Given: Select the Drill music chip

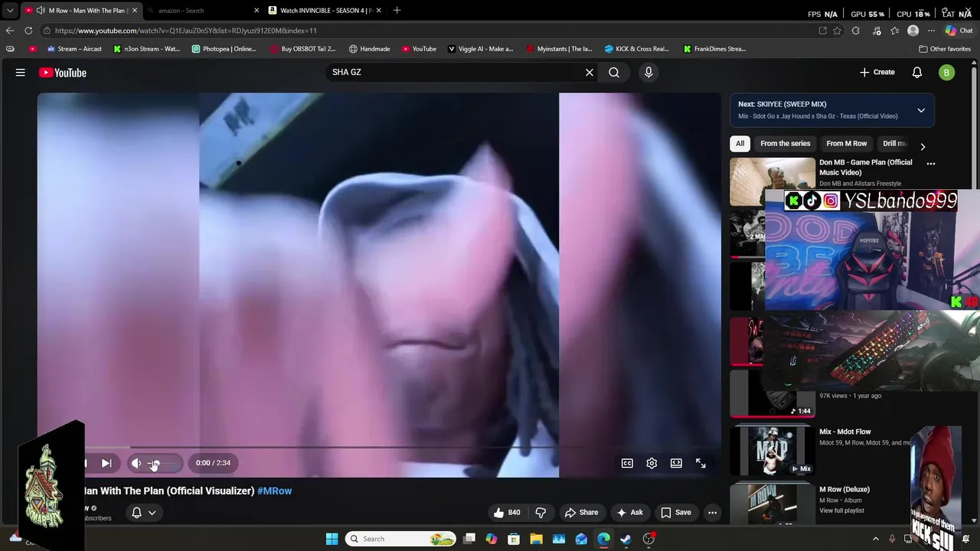Looking at the screenshot, I should pyautogui.click(x=894, y=143).
